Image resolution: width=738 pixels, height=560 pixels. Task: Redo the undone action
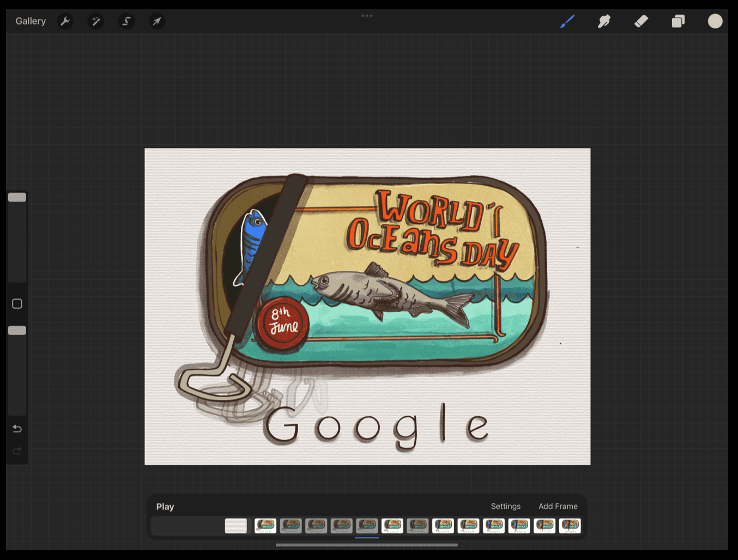[x=17, y=451]
